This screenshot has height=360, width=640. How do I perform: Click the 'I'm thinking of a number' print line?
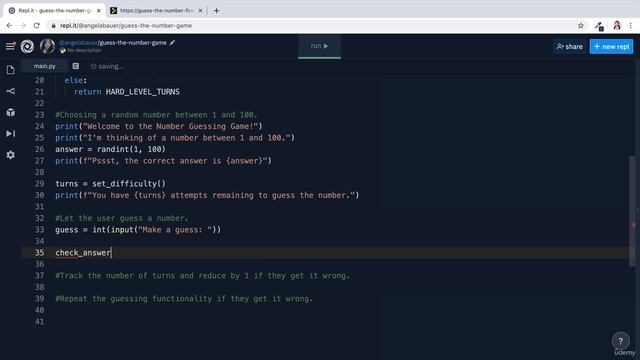[x=175, y=138]
